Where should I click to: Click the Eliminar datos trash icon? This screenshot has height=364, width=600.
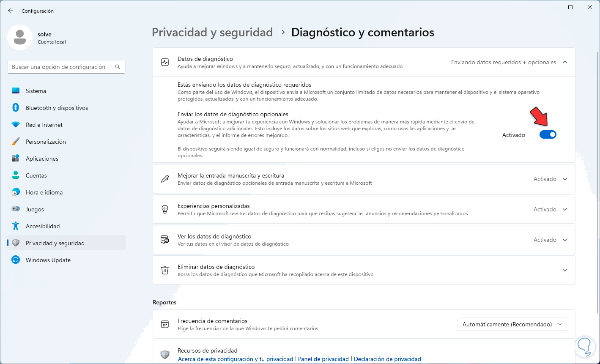click(x=165, y=270)
